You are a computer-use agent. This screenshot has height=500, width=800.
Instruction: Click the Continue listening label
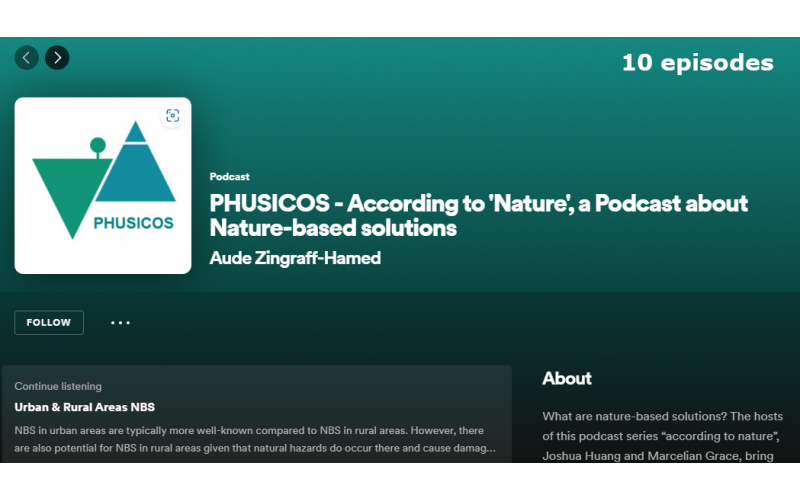58,386
